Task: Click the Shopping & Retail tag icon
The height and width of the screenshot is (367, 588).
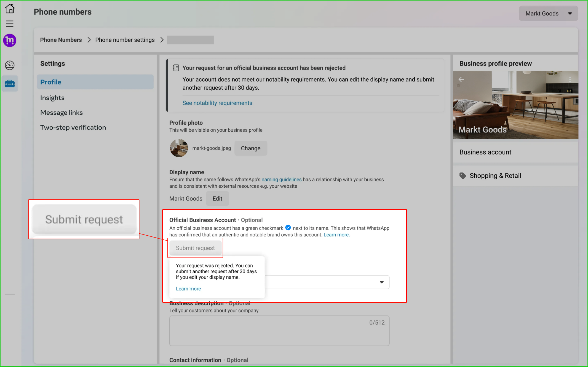Action: 463,176
